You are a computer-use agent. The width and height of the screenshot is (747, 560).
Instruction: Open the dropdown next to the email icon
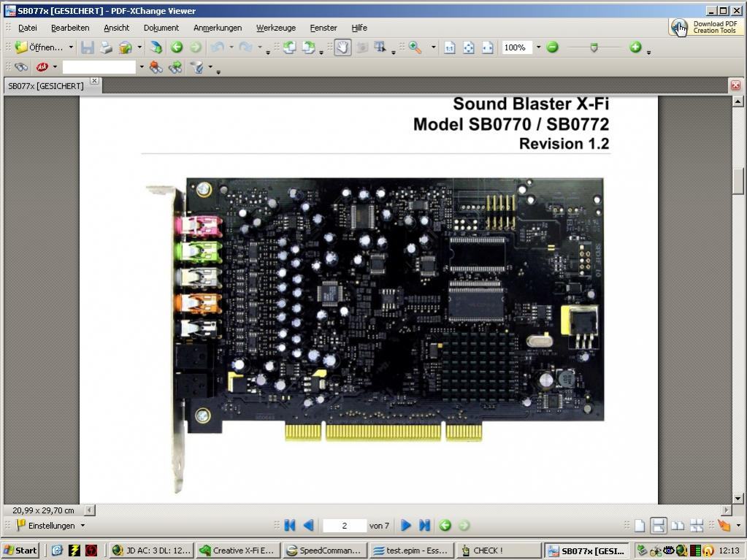tap(139, 47)
